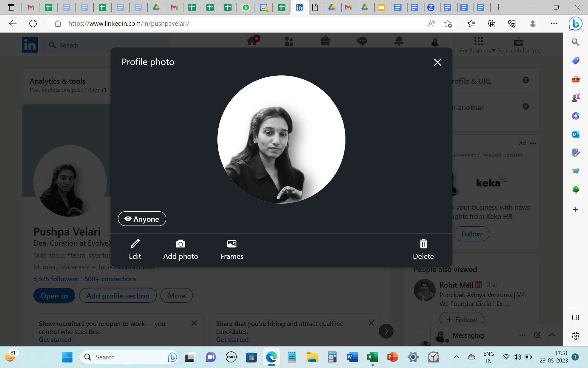This screenshot has height=368, width=588.
Task: Open the Favorites list icon
Action: click(471, 24)
